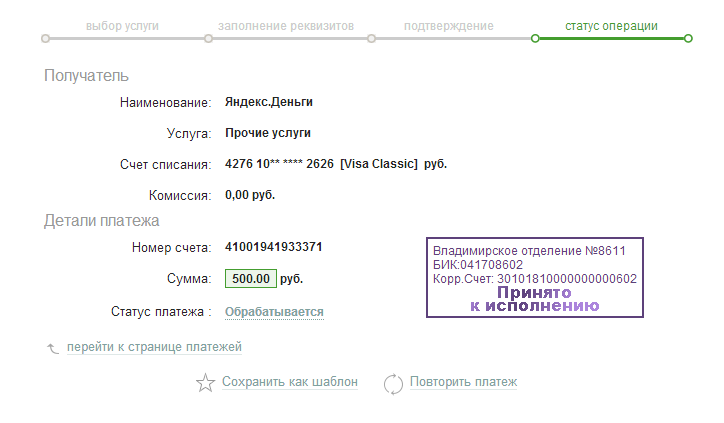Click the green circle starting статус операции
Image resolution: width=724 pixels, height=423 pixels.
point(535,38)
